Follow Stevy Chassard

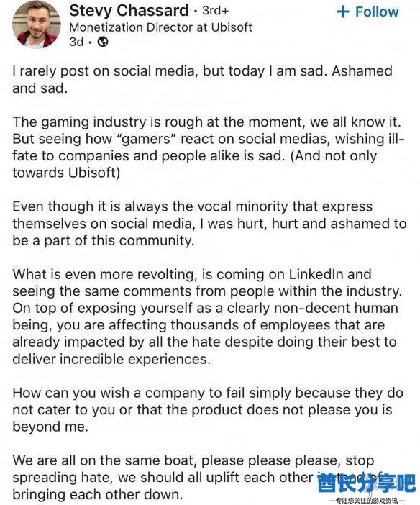coord(367,12)
